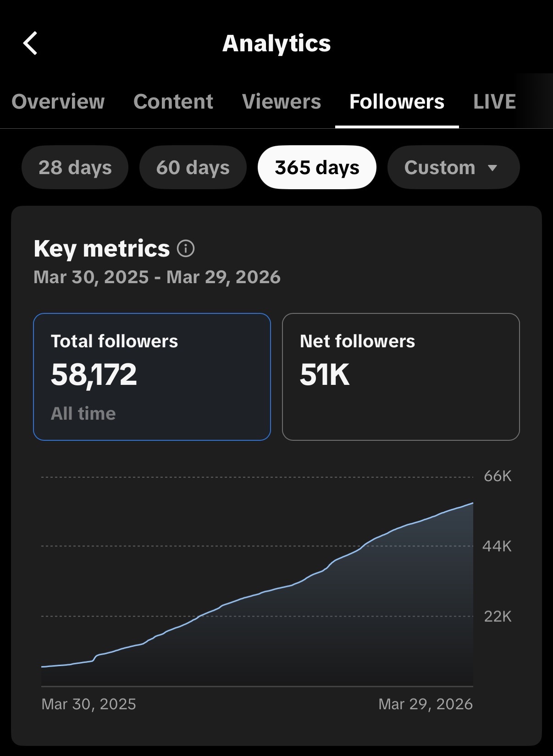This screenshot has width=553, height=756.
Task: Click the 44K gridline label
Action: [x=497, y=546]
